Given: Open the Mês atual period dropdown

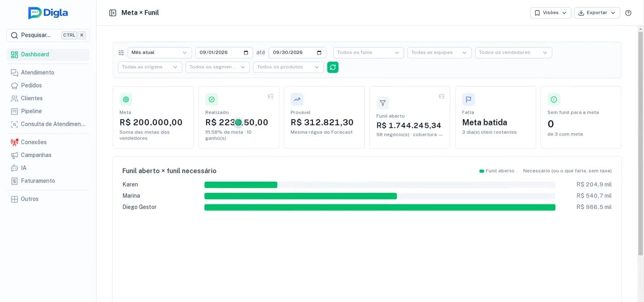Looking at the screenshot, I should point(160,53).
